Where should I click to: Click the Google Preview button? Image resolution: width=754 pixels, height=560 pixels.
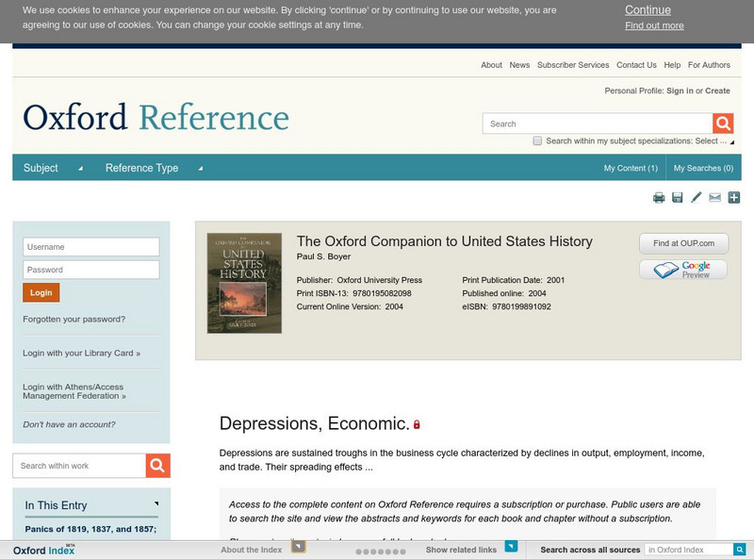[x=683, y=270]
